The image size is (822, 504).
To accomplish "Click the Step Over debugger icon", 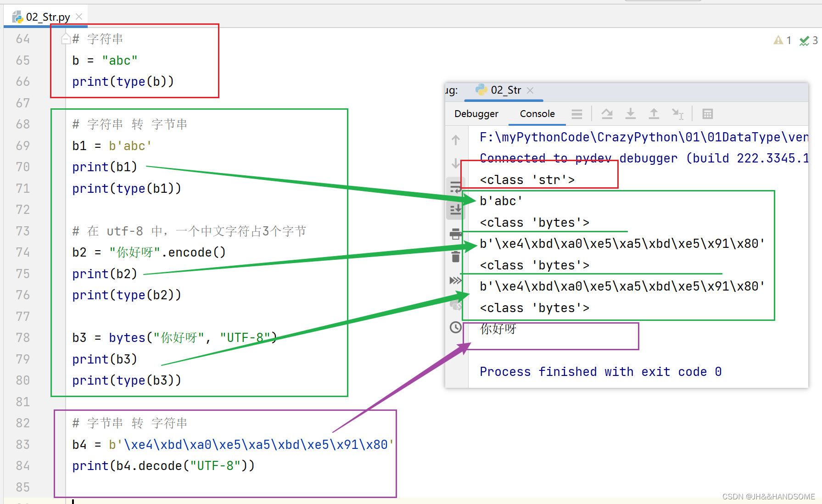I will pyautogui.click(x=607, y=114).
